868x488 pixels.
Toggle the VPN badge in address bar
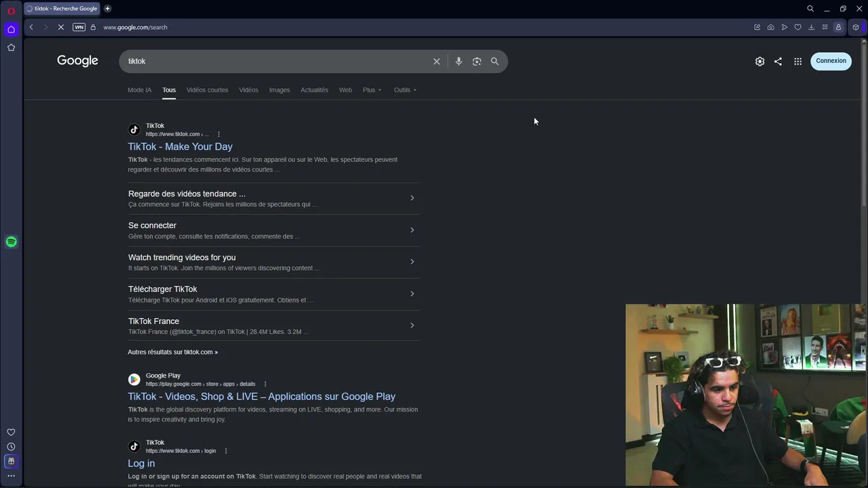point(79,27)
